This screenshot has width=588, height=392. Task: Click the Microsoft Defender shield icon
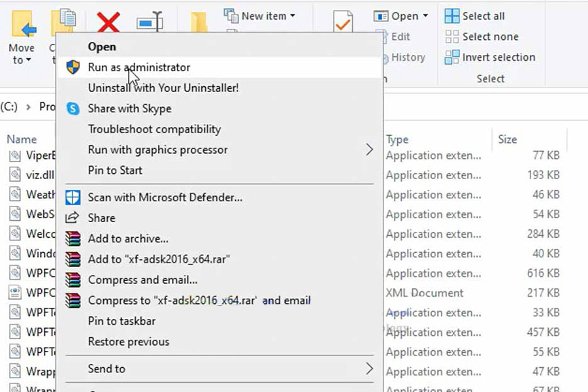[73, 197]
